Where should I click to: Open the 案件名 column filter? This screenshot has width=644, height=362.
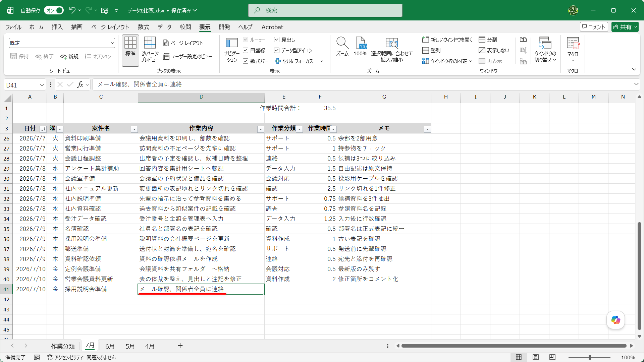134,129
